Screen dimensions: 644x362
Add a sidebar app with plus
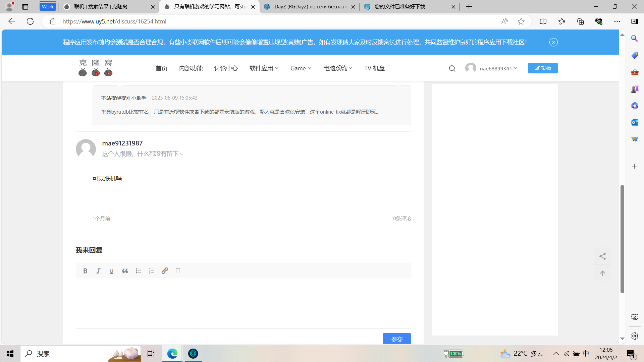pyautogui.click(x=635, y=166)
